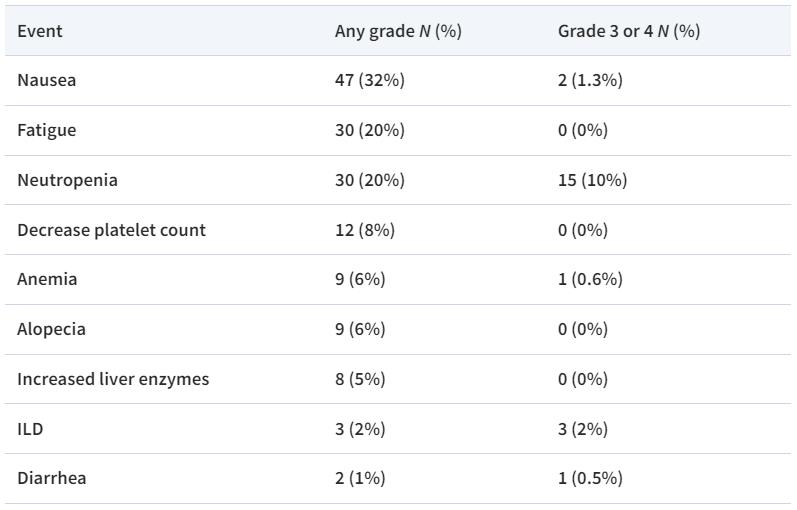Click the 47 (32%) nausea value
Screen dimensions: 797x510
click(x=370, y=80)
